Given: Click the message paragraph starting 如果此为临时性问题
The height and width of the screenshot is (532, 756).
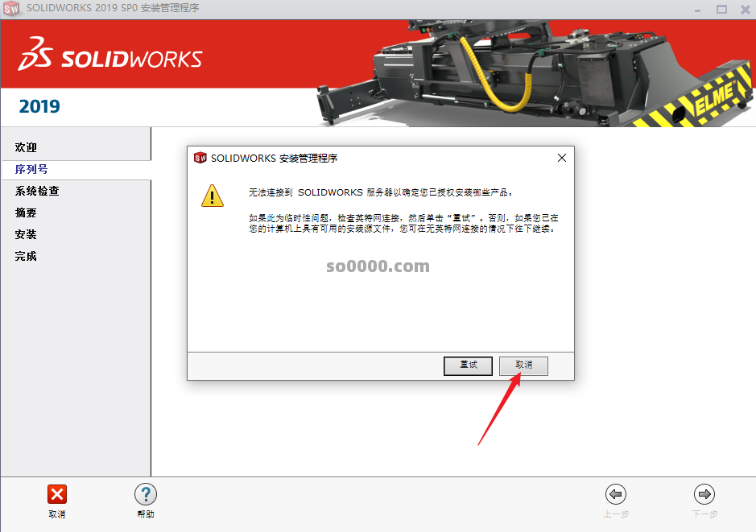Looking at the screenshot, I should tap(403, 223).
